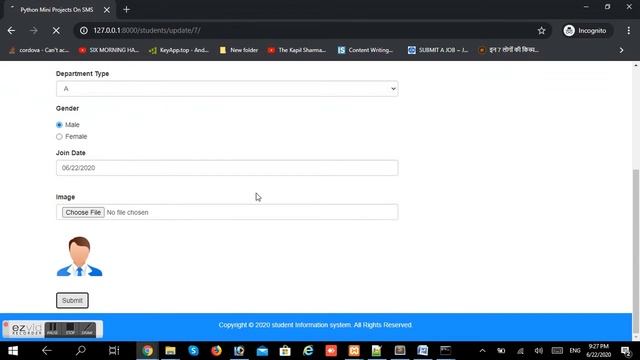Open Firefox from taskbar
This screenshot has height=360, width=640.
[x=216, y=351]
